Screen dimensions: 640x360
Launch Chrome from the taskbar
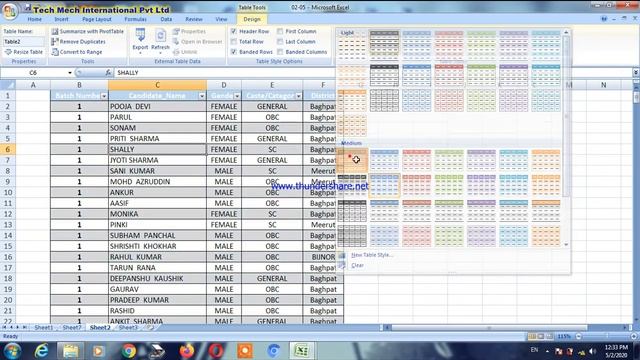click(129, 351)
